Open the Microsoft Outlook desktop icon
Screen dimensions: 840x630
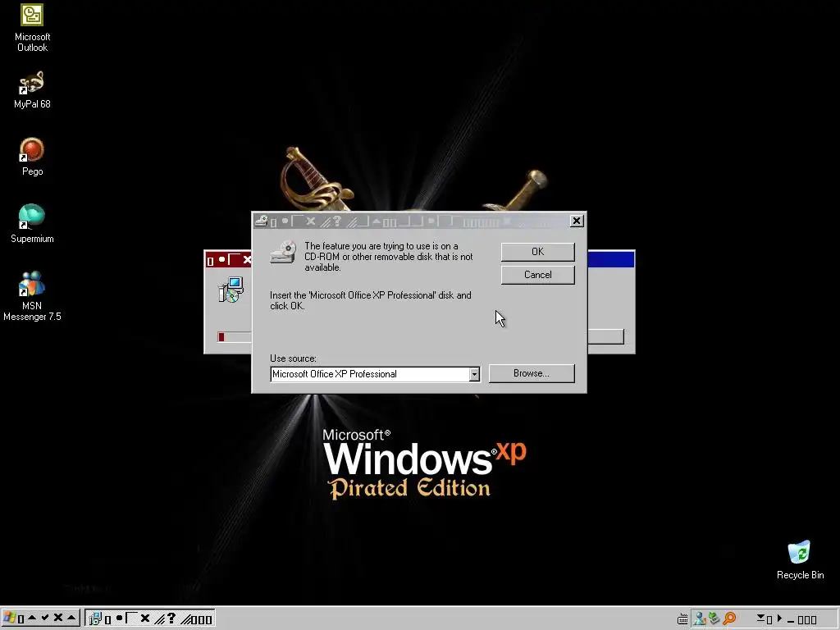pyautogui.click(x=32, y=28)
